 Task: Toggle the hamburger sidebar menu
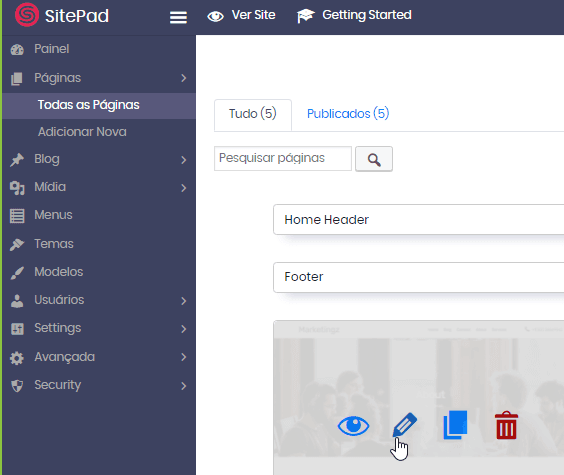click(178, 17)
